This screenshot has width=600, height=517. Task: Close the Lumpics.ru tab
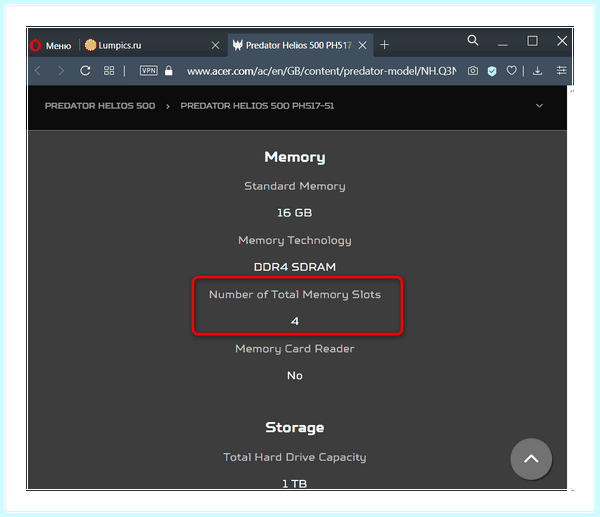click(215, 46)
